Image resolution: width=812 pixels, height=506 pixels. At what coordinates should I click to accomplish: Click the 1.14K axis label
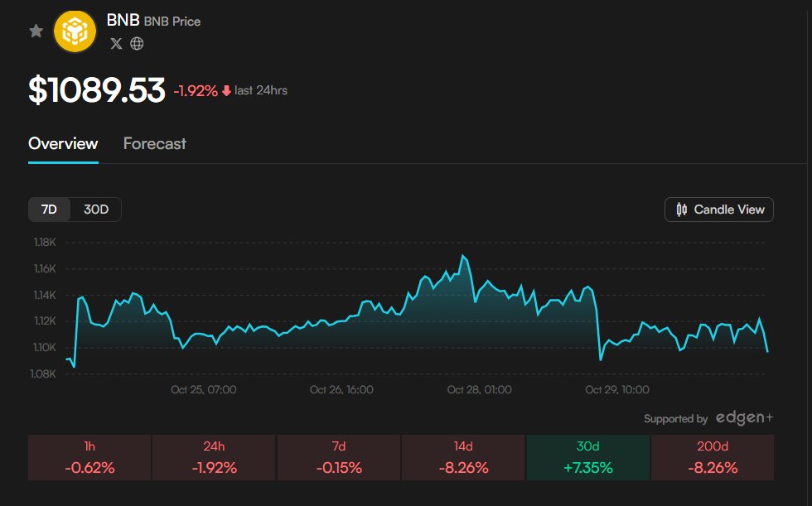pyautogui.click(x=45, y=295)
